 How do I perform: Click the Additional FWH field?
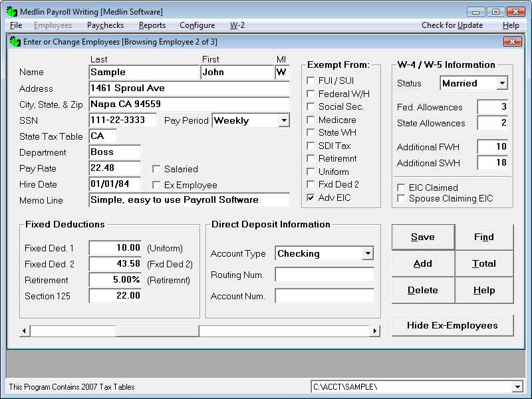click(x=492, y=147)
